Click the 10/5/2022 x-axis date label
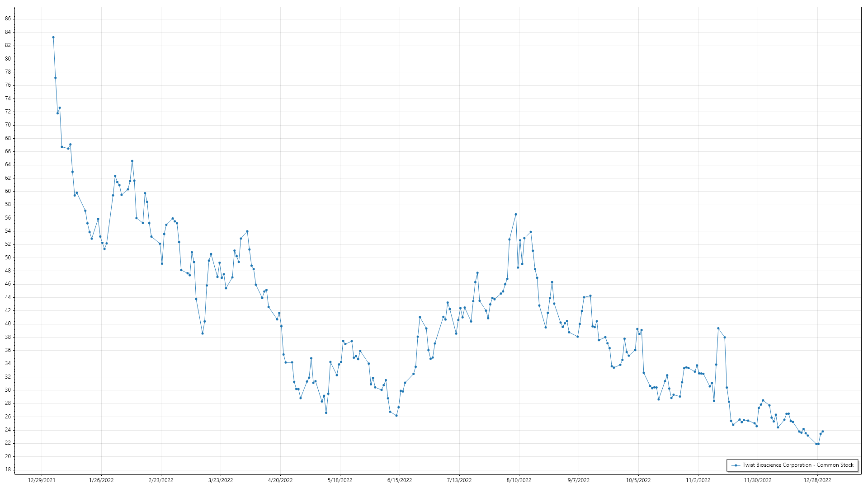The image size is (868, 488). point(638,480)
